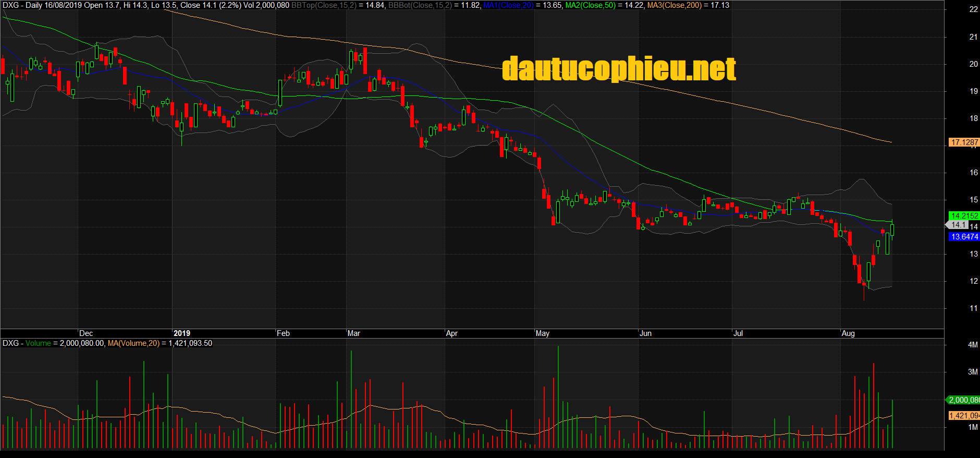Select the BBBot(Close,15,2) indicator label
This screenshot has height=458, width=980.
click(420, 5)
